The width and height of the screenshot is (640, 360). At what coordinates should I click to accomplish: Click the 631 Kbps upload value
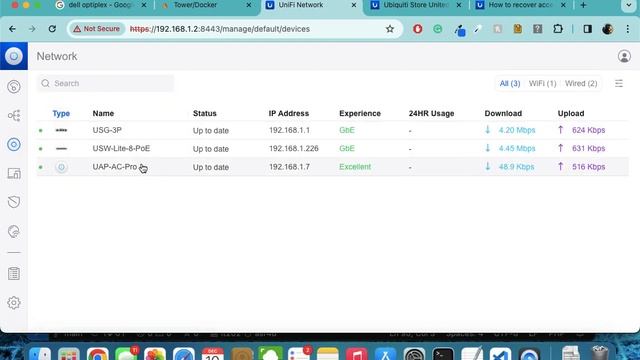click(589, 149)
